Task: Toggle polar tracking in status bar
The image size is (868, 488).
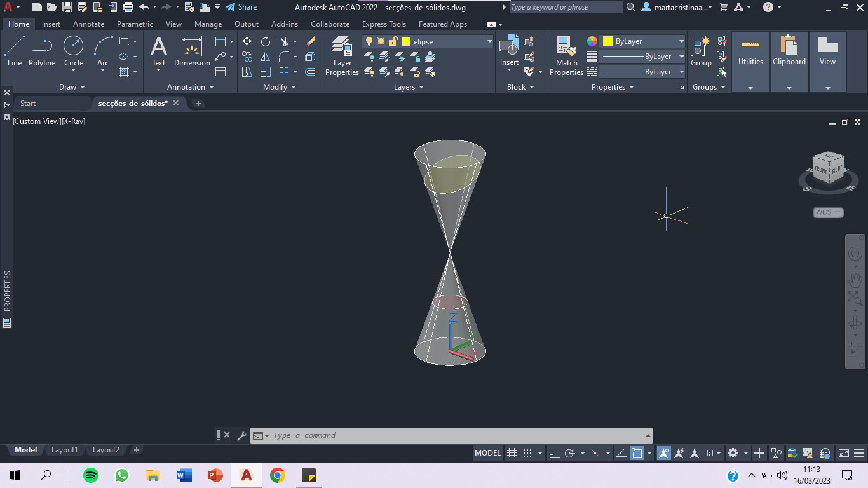Action: [570, 453]
